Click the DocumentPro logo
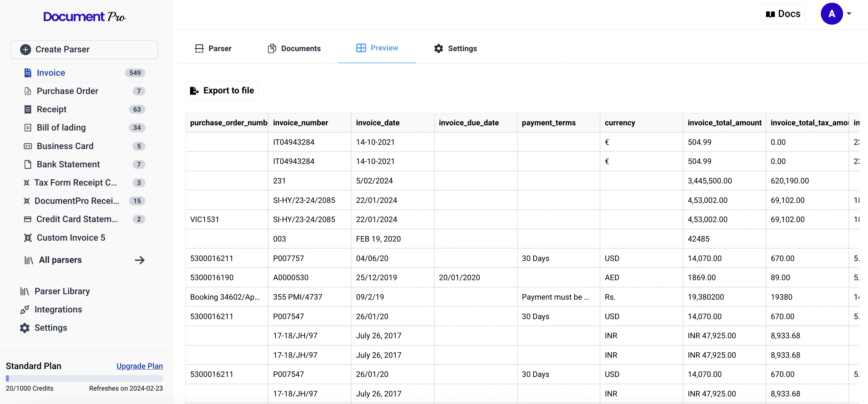 coord(84,16)
